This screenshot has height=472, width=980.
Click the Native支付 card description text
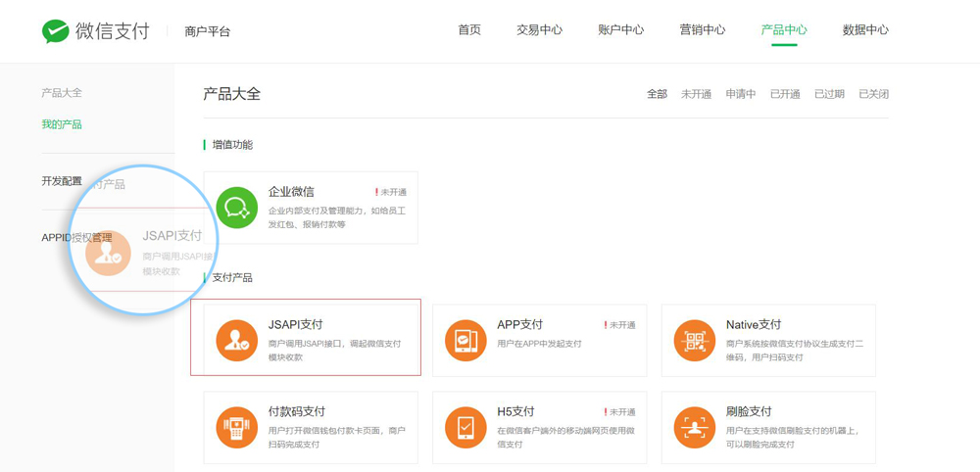click(x=795, y=351)
